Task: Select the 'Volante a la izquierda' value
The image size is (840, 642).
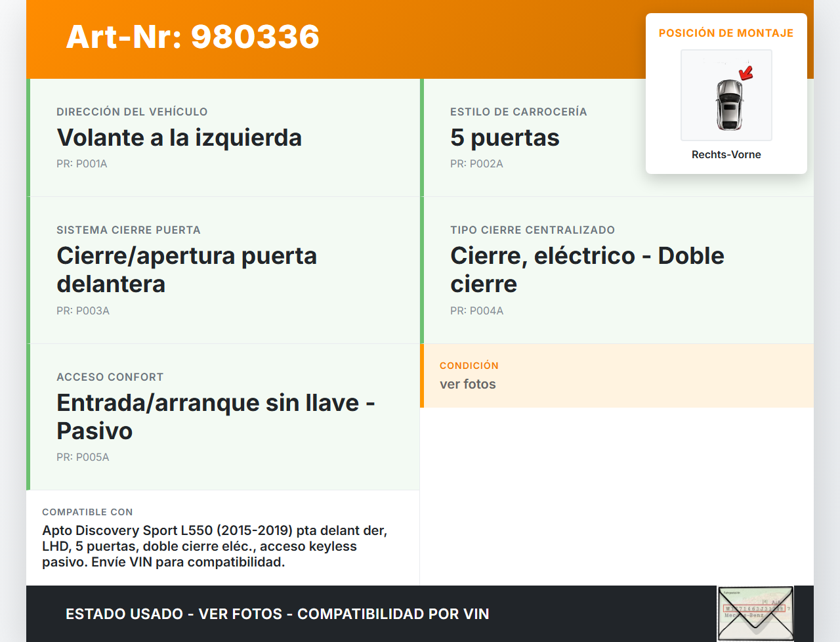Action: pos(179,138)
